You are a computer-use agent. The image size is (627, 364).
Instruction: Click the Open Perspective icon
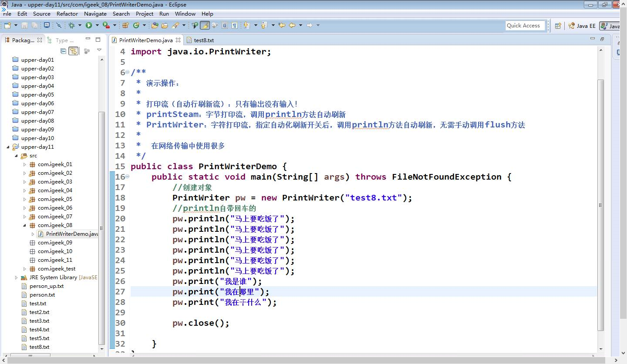coord(558,26)
